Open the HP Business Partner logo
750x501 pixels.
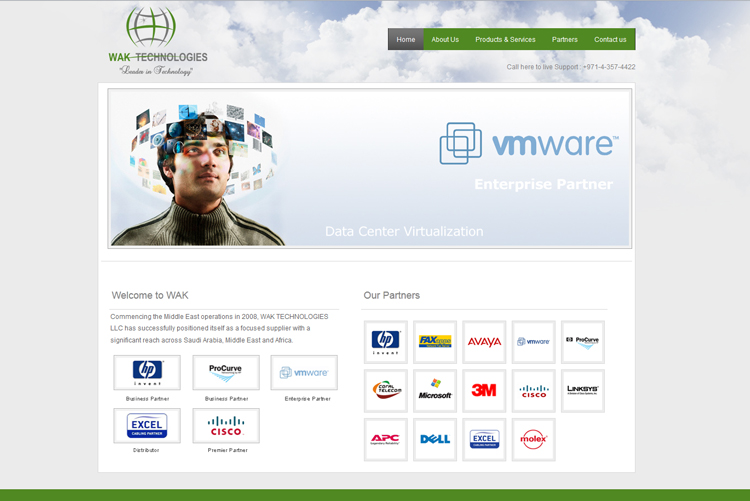click(x=147, y=373)
